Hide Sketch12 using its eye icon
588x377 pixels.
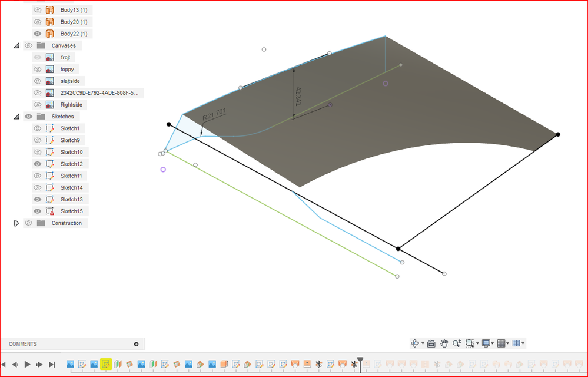(37, 164)
